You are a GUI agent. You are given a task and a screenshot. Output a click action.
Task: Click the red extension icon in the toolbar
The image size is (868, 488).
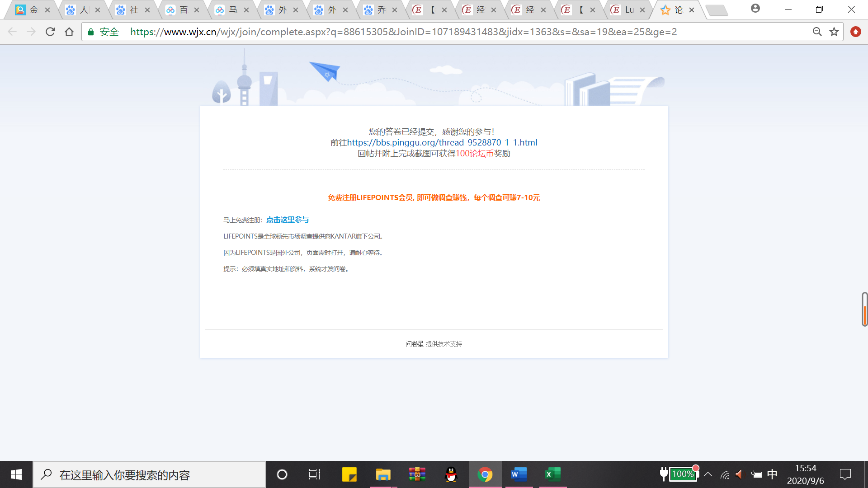pos(855,32)
